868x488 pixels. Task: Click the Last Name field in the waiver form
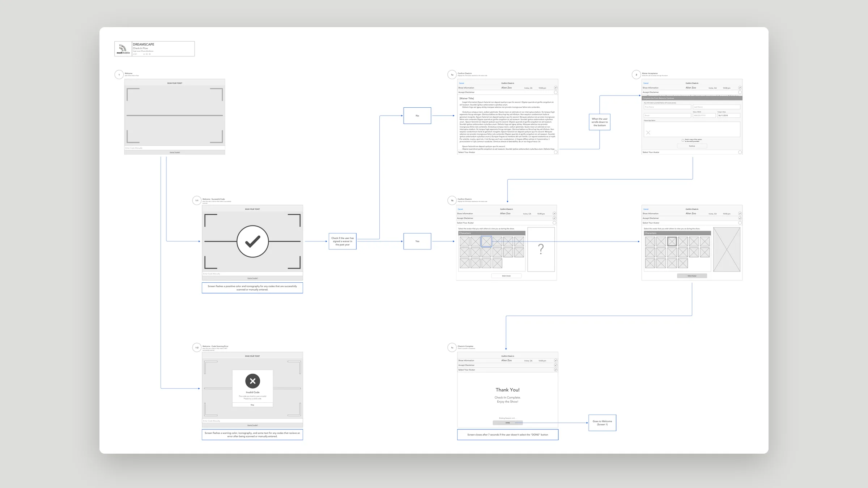pos(716,107)
